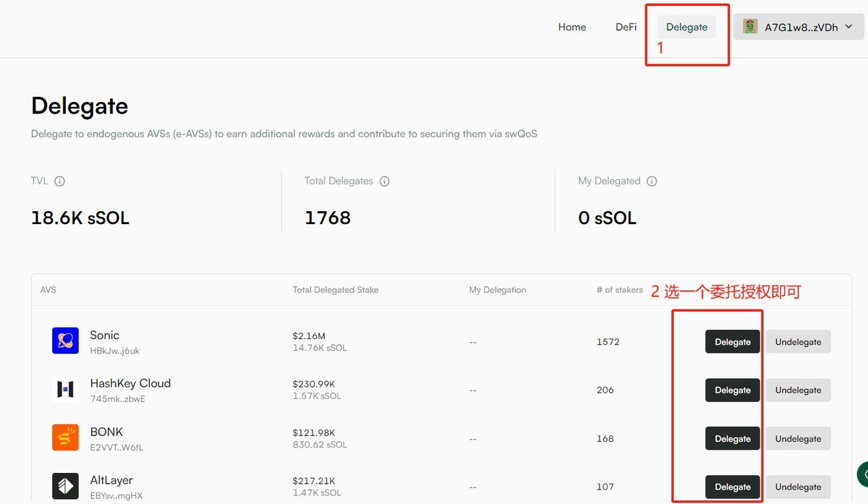Click the BONK logo icon
868x504 pixels.
65,437
